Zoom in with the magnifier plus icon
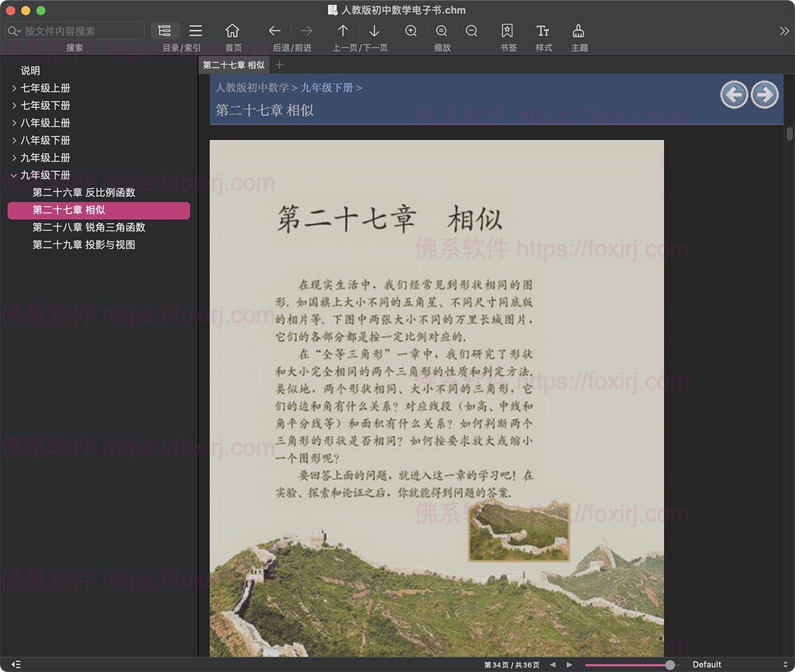 pyautogui.click(x=411, y=31)
